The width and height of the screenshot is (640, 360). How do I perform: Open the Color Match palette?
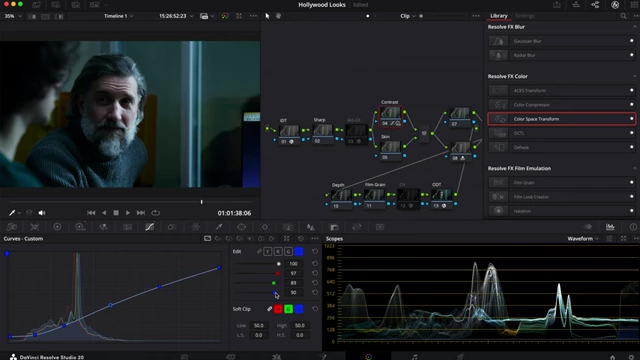[35, 227]
